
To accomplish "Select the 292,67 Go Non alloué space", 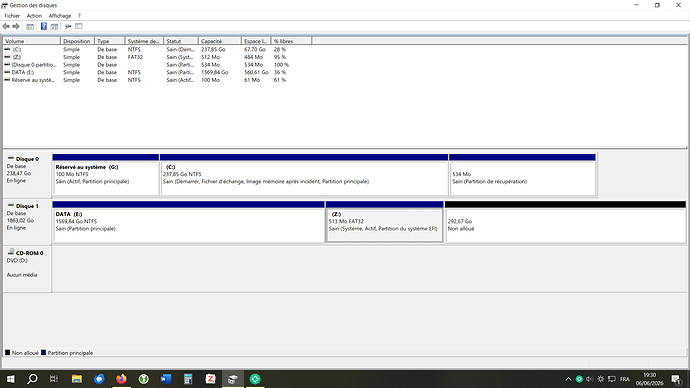I will click(x=565, y=222).
